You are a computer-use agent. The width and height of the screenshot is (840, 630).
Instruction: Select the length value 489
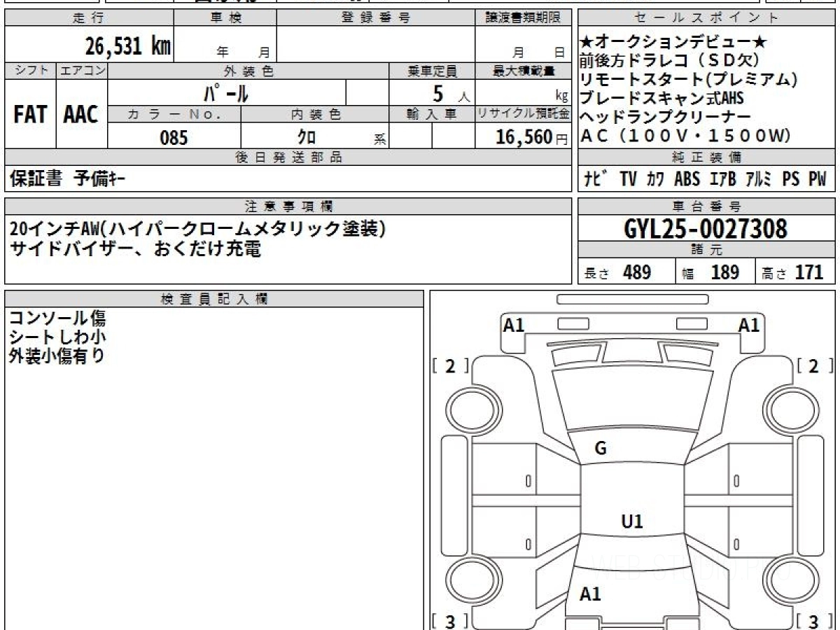pos(637,272)
